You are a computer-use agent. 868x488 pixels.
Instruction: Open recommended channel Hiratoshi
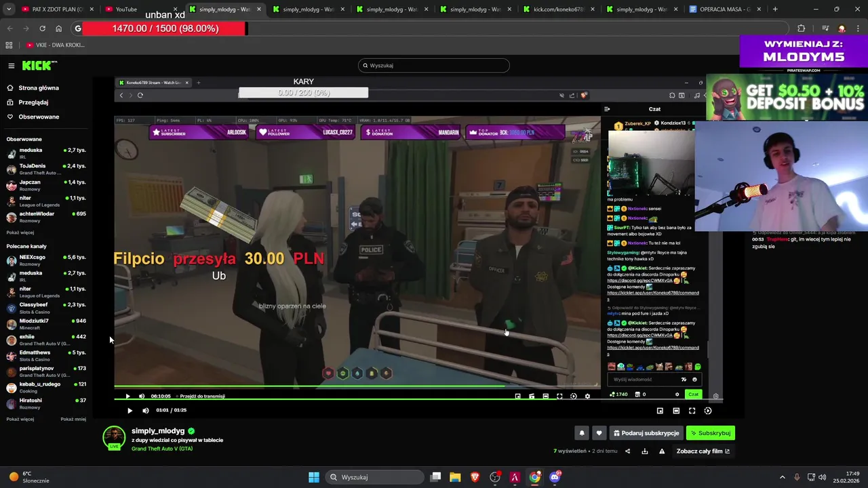[x=46, y=403]
